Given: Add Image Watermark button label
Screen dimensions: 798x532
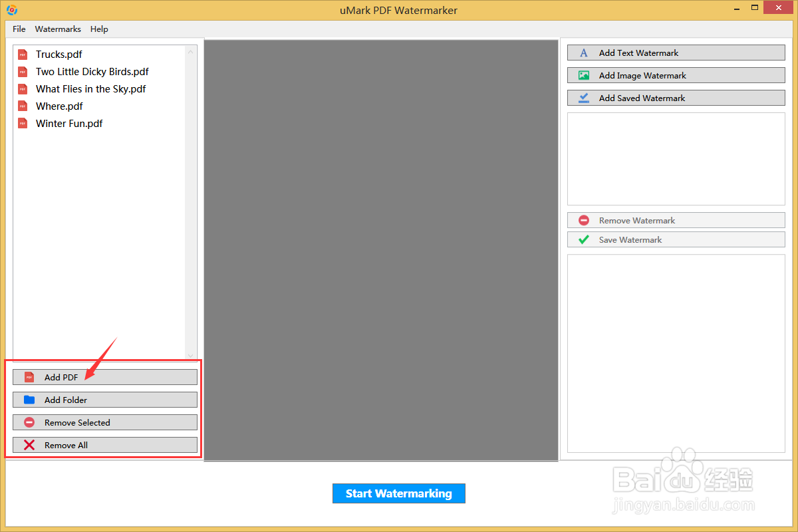Looking at the screenshot, I should click(x=642, y=75).
